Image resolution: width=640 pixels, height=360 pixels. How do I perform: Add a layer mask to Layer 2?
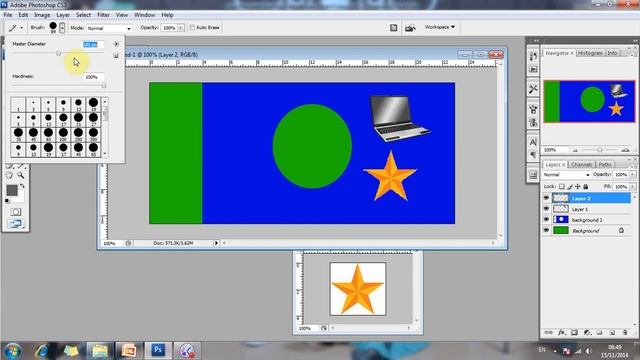pos(574,333)
